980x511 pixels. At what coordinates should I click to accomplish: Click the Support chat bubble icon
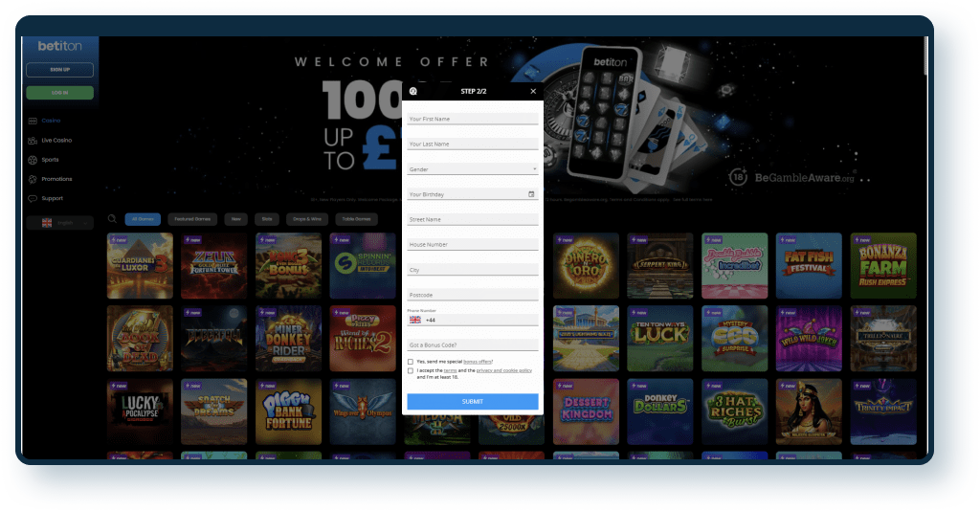[33, 198]
